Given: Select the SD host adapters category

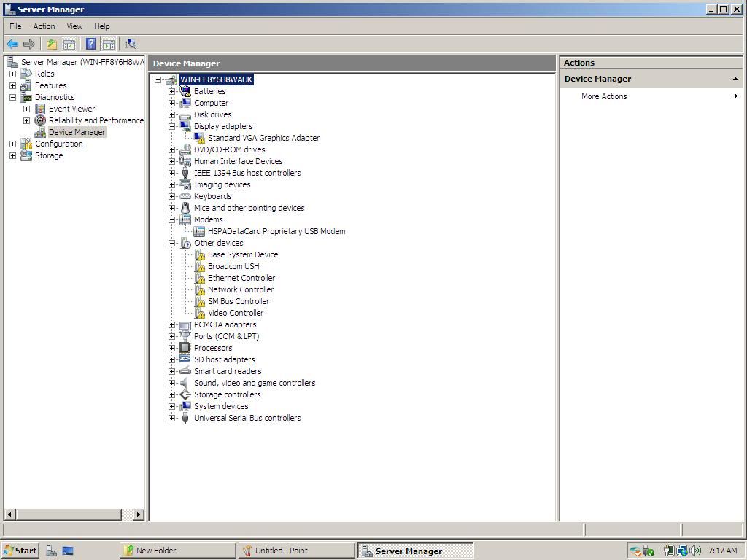Looking at the screenshot, I should (224, 359).
